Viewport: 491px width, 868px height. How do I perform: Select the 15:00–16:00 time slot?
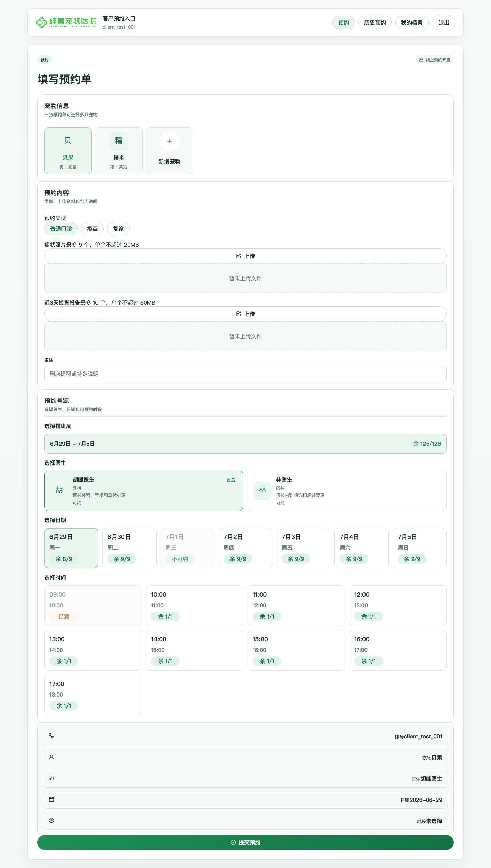click(296, 650)
